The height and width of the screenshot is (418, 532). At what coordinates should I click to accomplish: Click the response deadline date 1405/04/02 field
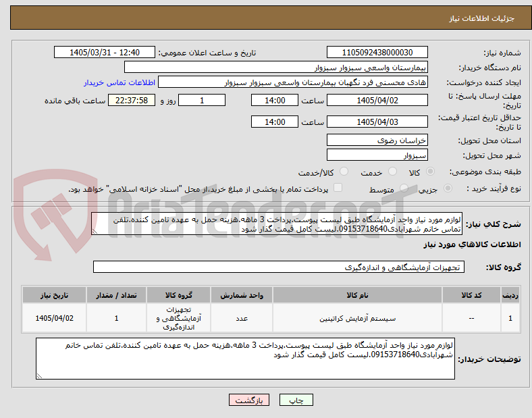[x=377, y=100]
